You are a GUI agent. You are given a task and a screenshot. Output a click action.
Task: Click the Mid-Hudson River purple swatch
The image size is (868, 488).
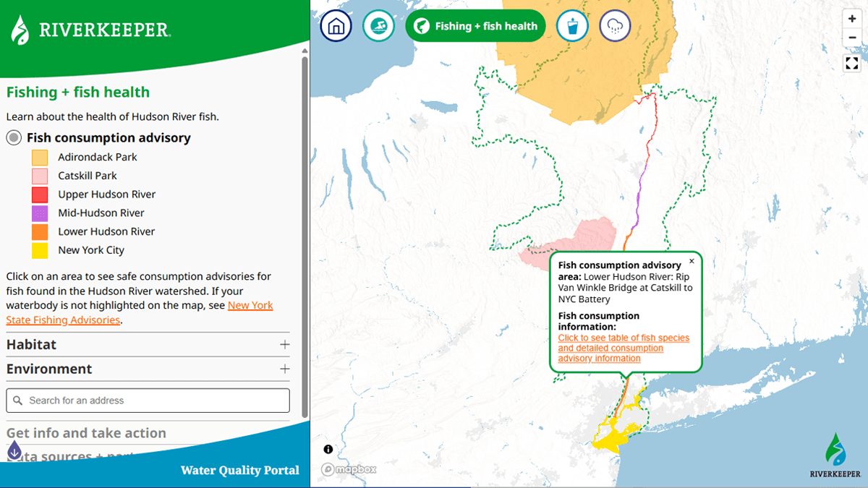click(x=40, y=213)
